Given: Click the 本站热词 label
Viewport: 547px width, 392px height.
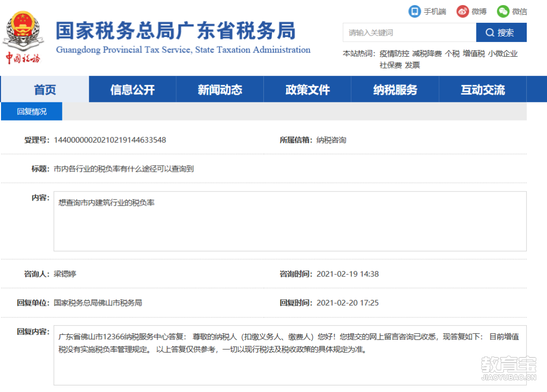Looking at the screenshot, I should point(359,54).
